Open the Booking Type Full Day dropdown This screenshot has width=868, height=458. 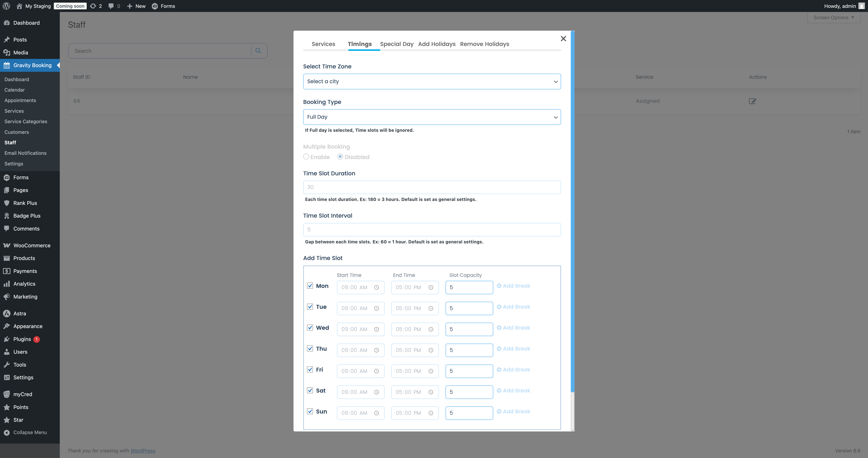pyautogui.click(x=432, y=117)
